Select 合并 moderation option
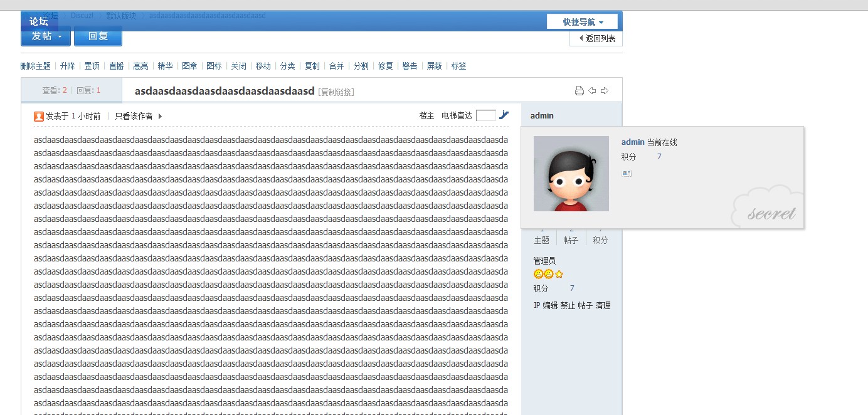 [336, 66]
